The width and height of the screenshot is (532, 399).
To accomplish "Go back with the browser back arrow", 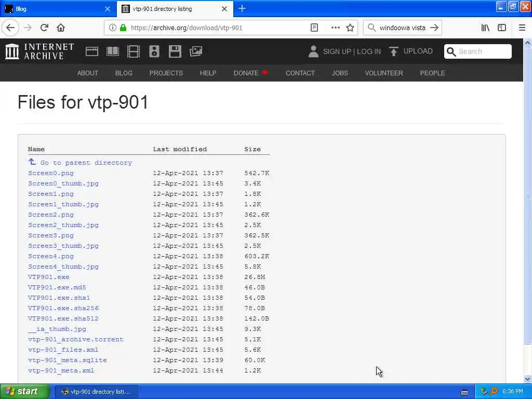I will click(10, 28).
